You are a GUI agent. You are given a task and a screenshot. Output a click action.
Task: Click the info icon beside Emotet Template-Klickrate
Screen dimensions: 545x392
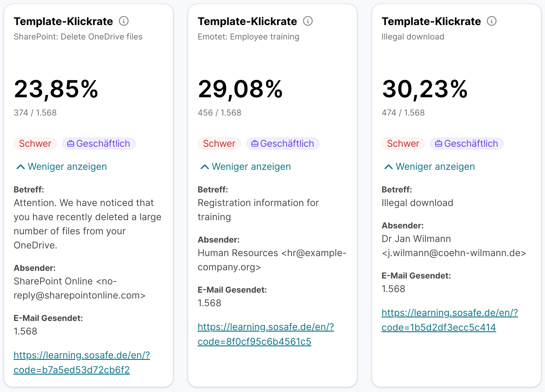point(308,21)
